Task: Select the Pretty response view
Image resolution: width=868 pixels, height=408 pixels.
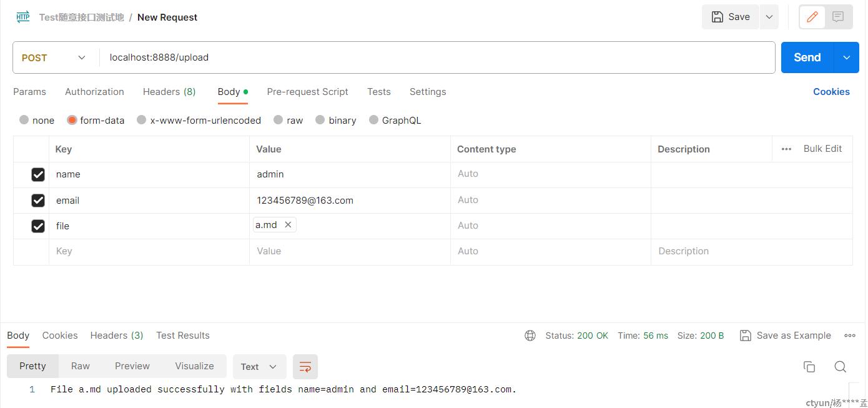Action: 32,366
